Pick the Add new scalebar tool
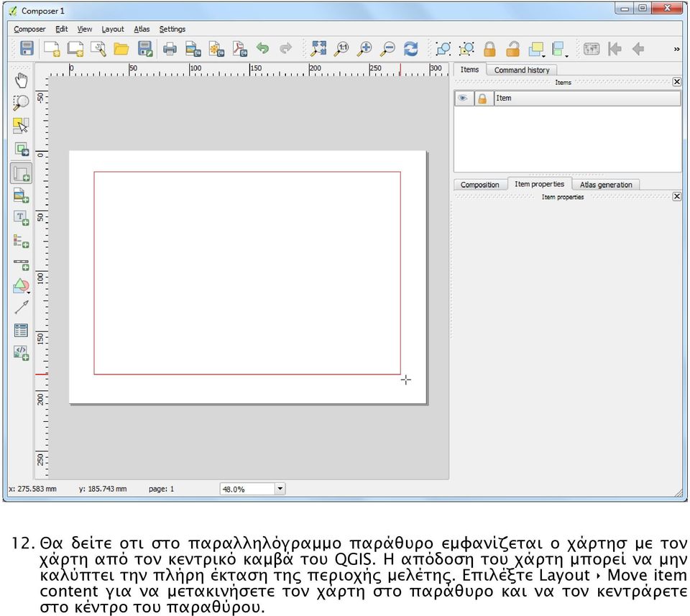Viewport: 690px width, 616px height. [x=21, y=264]
